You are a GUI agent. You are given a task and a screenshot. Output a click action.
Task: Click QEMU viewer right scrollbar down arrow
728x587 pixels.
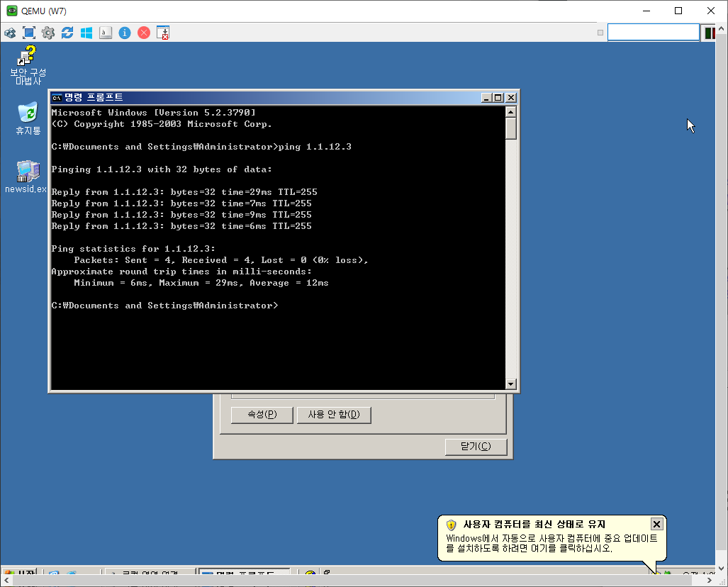tap(721, 569)
